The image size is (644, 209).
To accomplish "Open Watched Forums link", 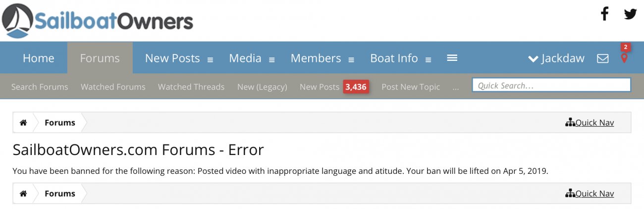I will [x=113, y=87].
